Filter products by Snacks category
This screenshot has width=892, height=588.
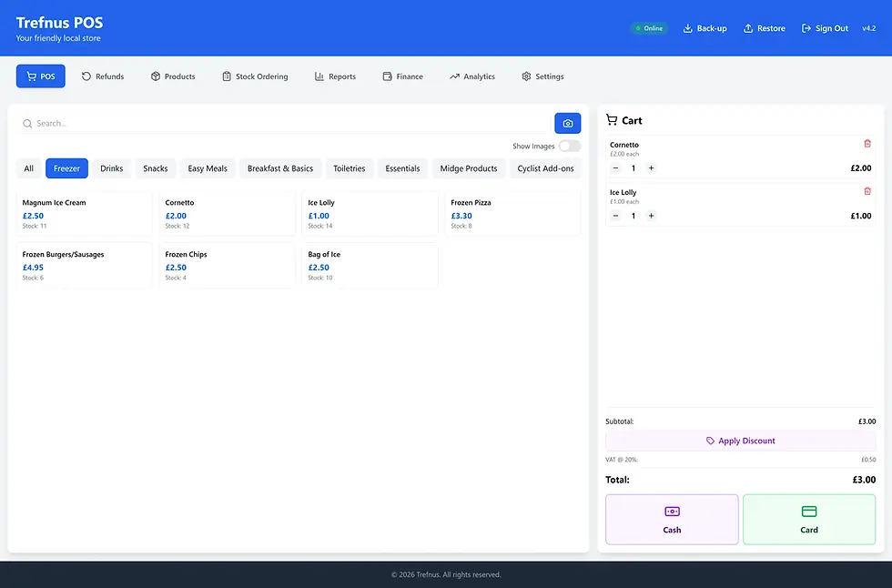click(156, 168)
